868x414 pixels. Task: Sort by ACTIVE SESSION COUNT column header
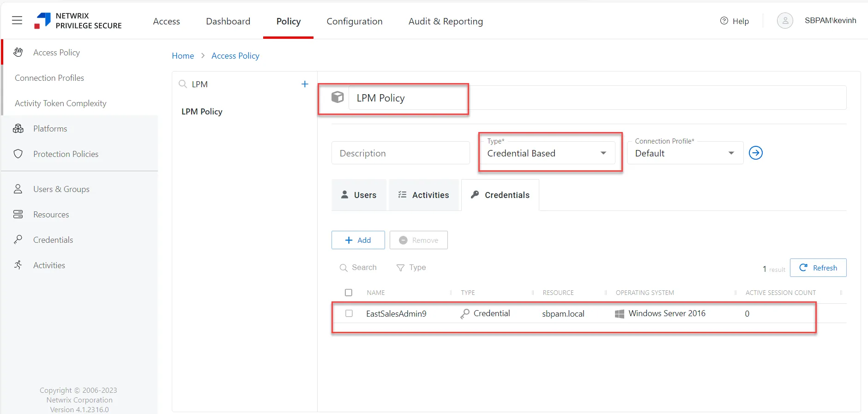pos(781,293)
